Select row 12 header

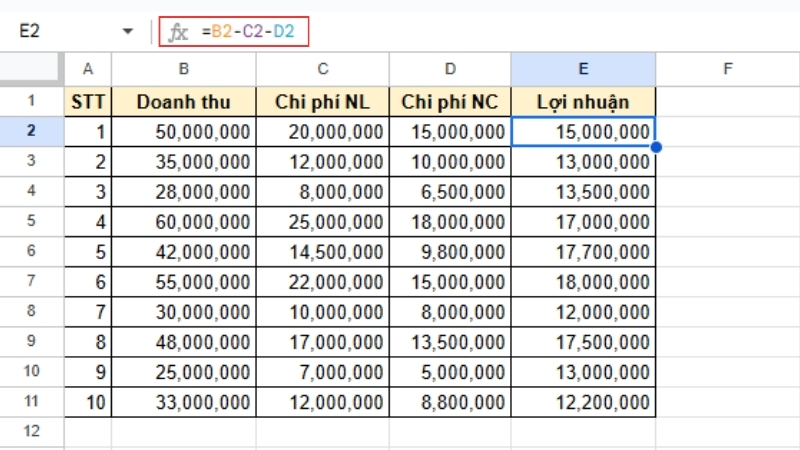pyautogui.click(x=32, y=432)
